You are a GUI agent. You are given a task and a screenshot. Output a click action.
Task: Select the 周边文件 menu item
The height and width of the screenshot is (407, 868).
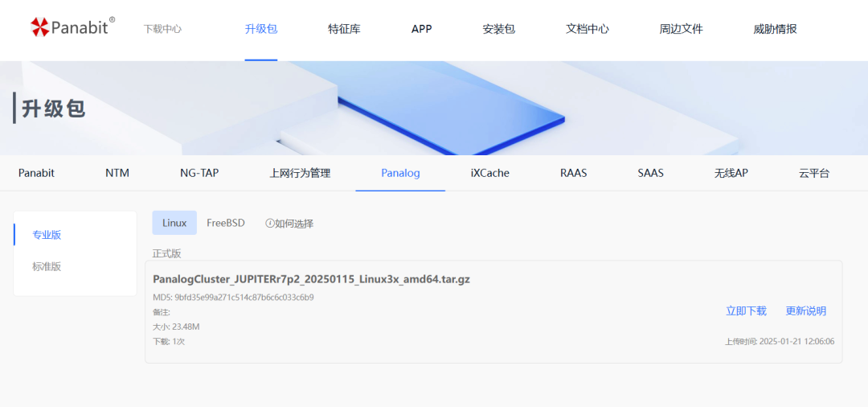[x=681, y=29]
